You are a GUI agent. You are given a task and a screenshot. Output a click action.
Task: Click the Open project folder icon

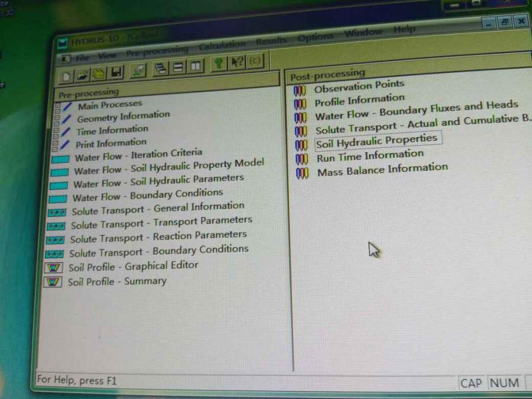pos(82,75)
